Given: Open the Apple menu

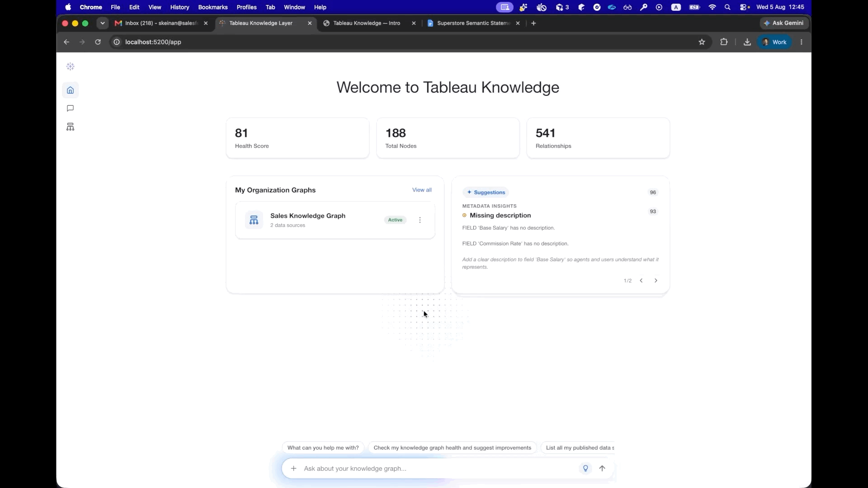Looking at the screenshot, I should coord(68,7).
